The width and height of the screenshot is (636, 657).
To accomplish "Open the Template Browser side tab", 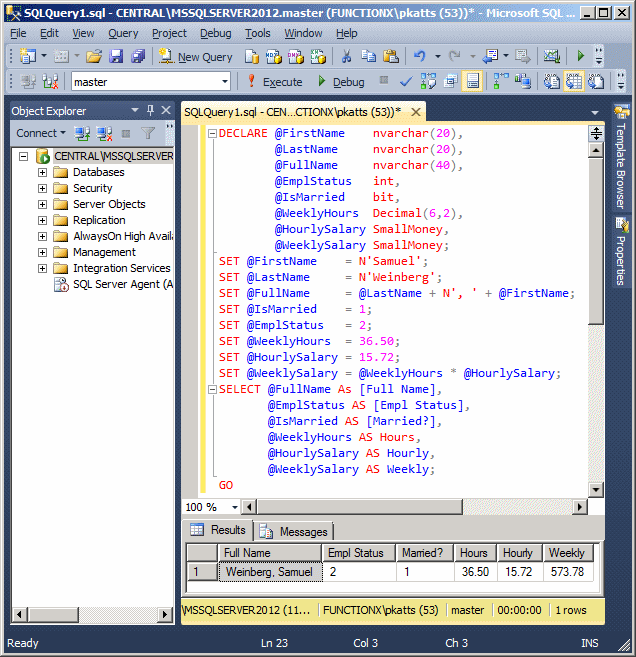I will 622,157.
